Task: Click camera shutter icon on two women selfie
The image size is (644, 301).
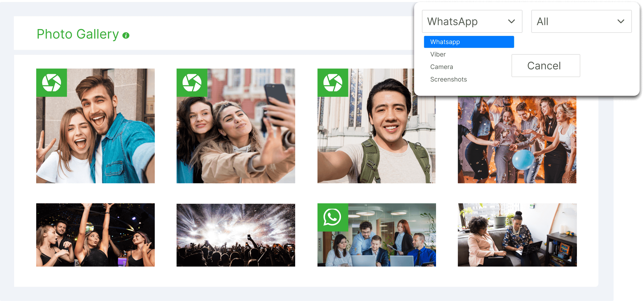Action: click(192, 83)
